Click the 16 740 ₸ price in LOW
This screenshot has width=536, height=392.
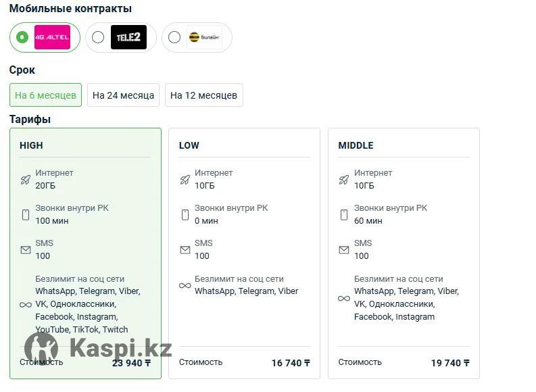pos(291,363)
